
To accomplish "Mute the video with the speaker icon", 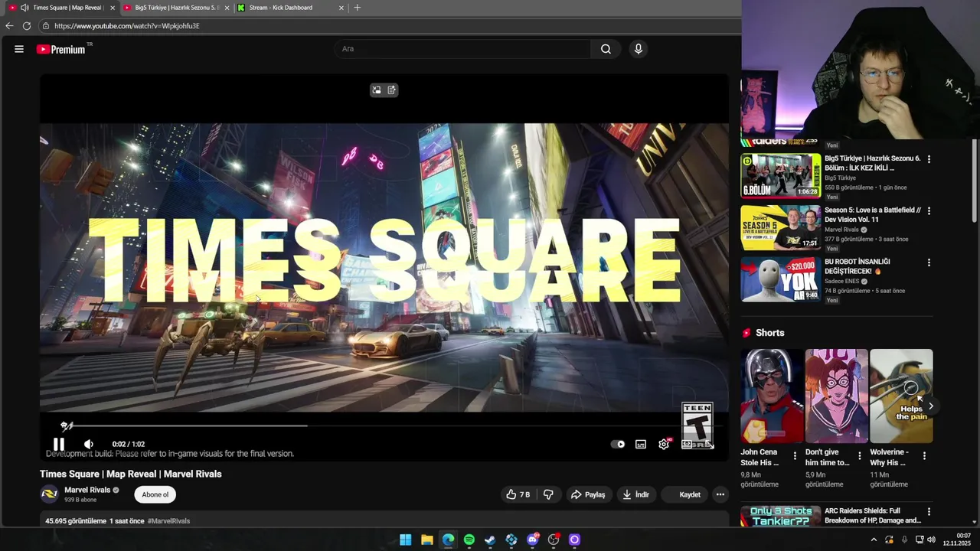I will 89,444.
